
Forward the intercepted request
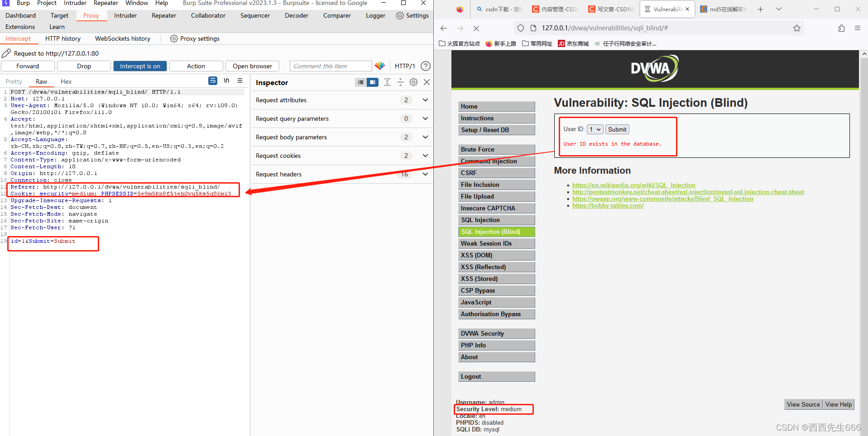[x=28, y=66]
